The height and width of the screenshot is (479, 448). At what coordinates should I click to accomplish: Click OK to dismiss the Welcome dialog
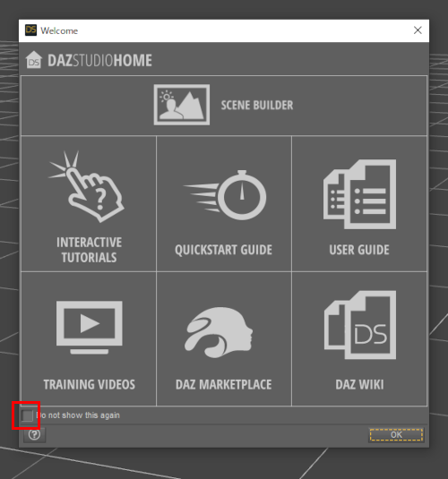[396, 435]
